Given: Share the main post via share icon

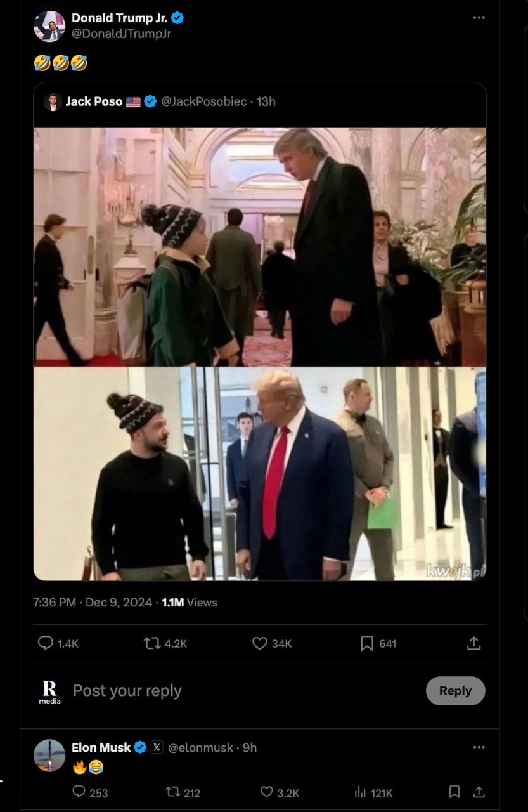Looking at the screenshot, I should (x=473, y=643).
